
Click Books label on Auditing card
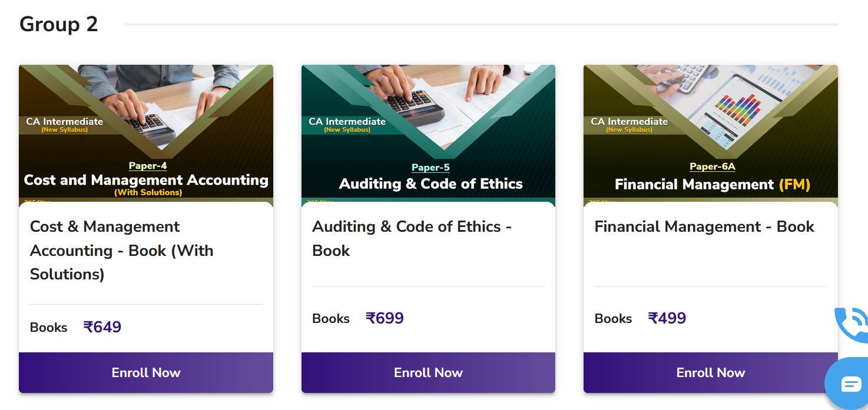click(331, 319)
